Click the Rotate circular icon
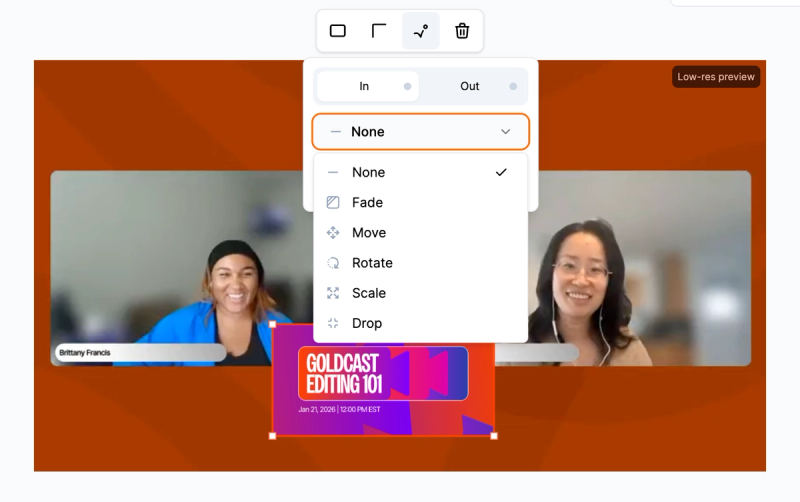Image resolution: width=800 pixels, height=502 pixels. click(333, 263)
